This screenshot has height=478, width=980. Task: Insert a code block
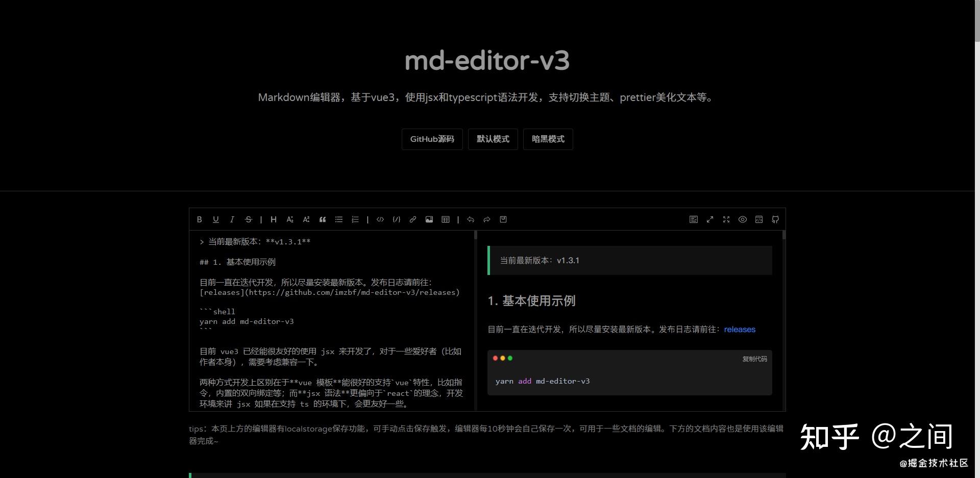380,219
